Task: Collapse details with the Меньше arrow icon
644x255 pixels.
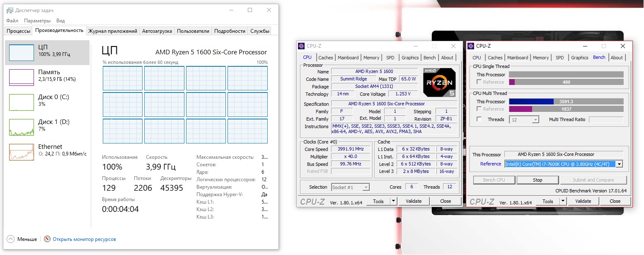Action: (11, 239)
